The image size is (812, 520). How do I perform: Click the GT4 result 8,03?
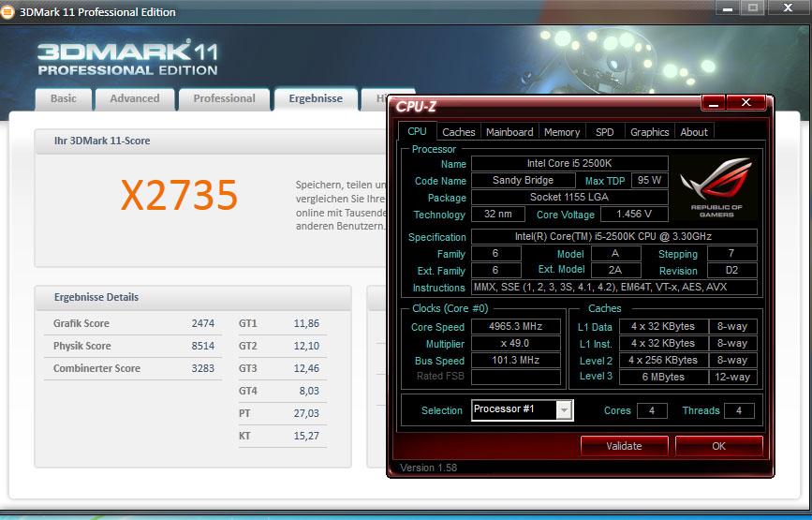pyautogui.click(x=309, y=391)
